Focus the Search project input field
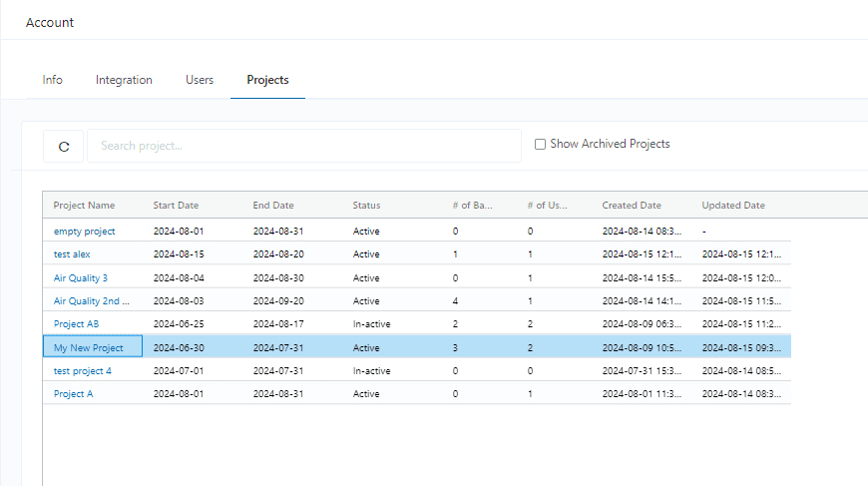The image size is (868, 486). [x=304, y=146]
